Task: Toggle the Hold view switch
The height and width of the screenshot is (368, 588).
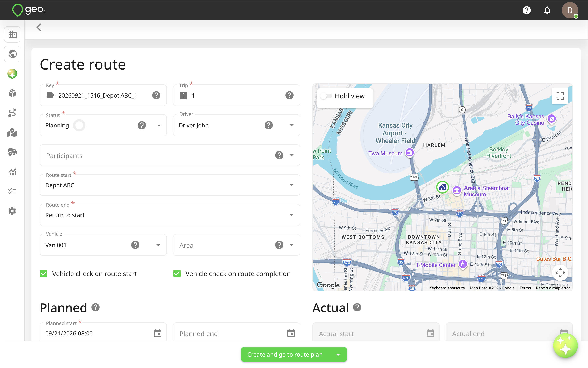Action: (x=326, y=96)
